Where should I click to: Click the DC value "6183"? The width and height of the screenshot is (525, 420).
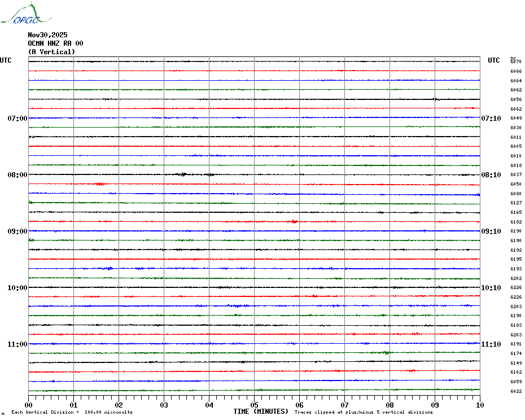[516, 326]
